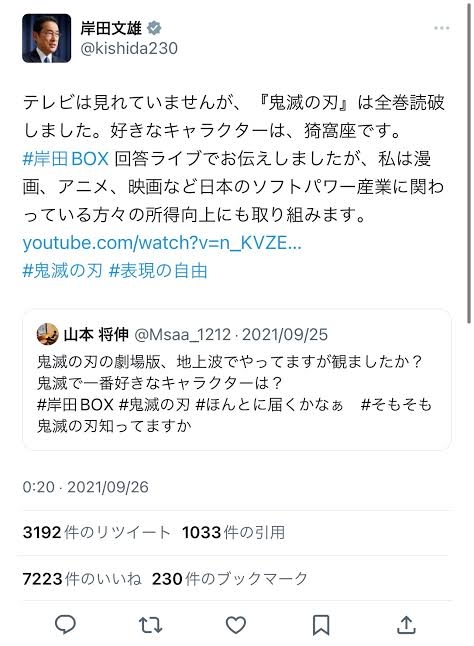
Task: View the 1033 件の引用 quotes list
Action: tap(233, 532)
